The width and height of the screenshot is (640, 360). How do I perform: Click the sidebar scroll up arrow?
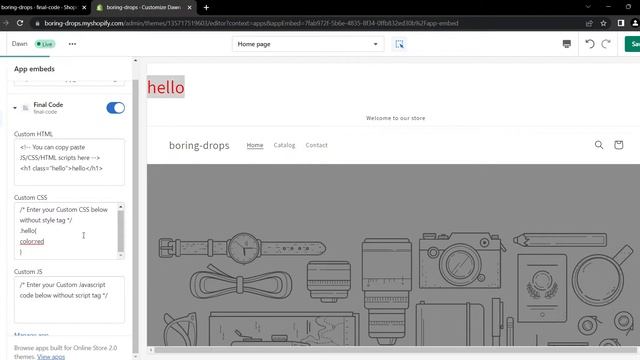pyautogui.click(x=136, y=60)
